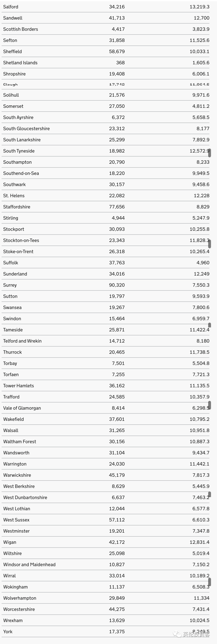Select the South Gloucestershire row name
The image size is (217, 644).
[26, 128]
